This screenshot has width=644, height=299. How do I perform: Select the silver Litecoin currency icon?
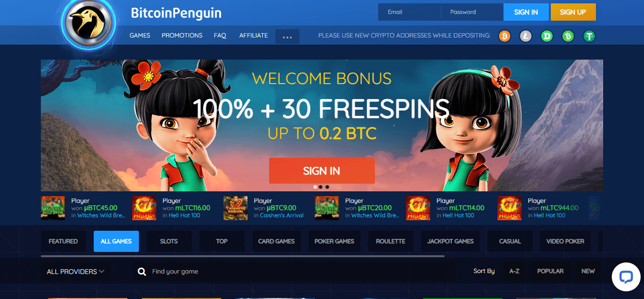point(526,36)
